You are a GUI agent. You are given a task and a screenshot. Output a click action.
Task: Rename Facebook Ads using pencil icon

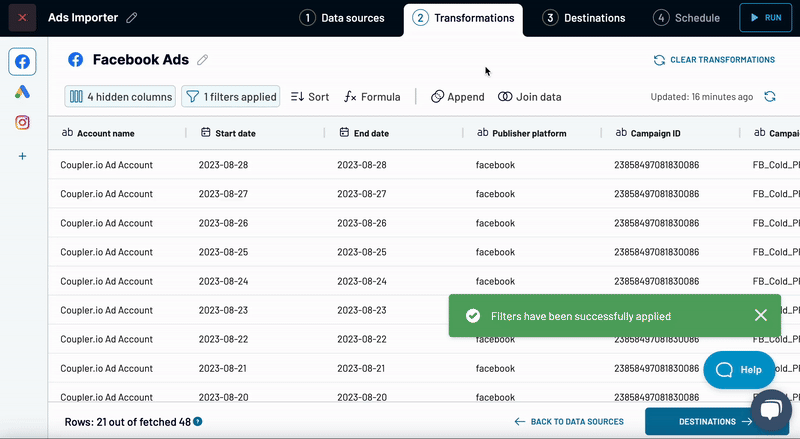coord(203,60)
